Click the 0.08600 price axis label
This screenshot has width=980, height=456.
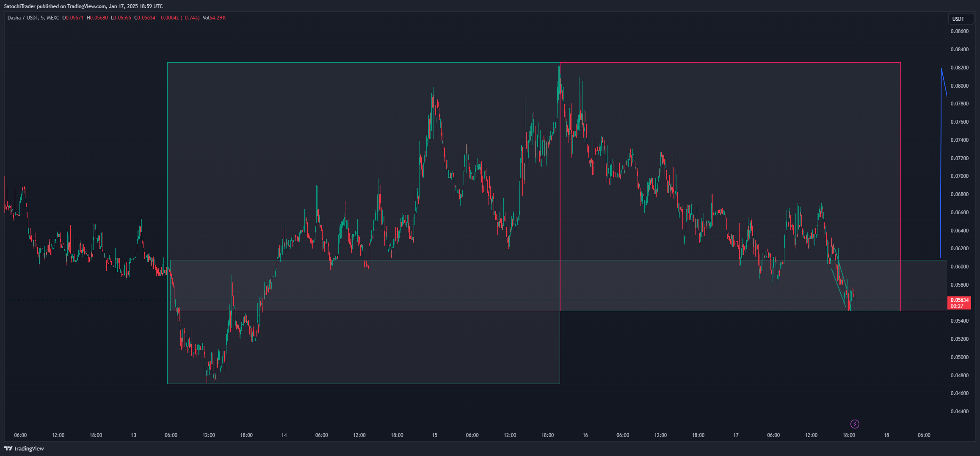[x=959, y=31]
